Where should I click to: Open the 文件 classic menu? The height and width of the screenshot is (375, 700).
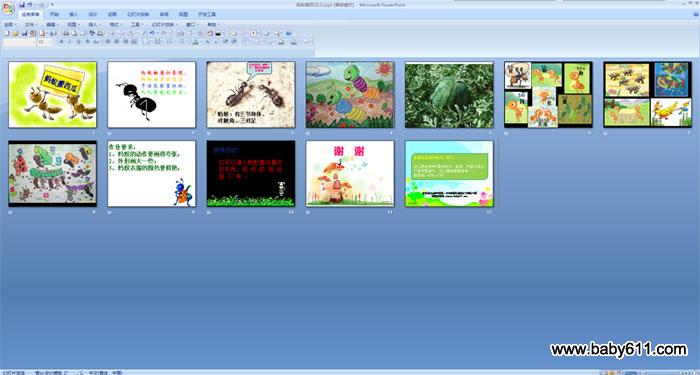(31, 25)
